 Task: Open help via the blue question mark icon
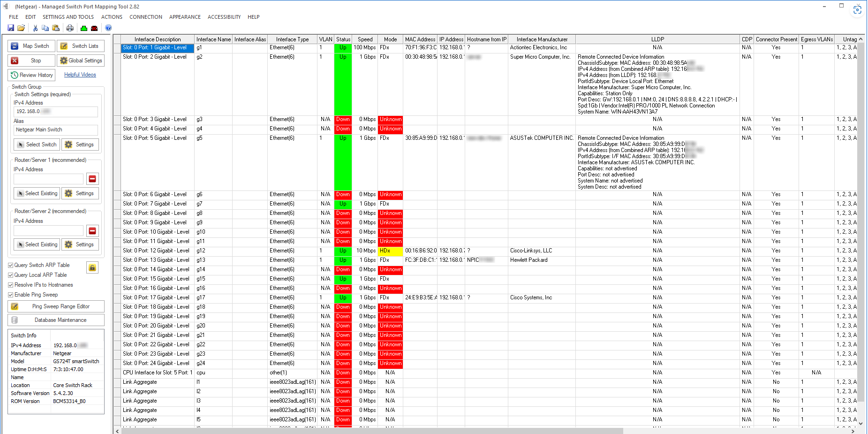[108, 28]
